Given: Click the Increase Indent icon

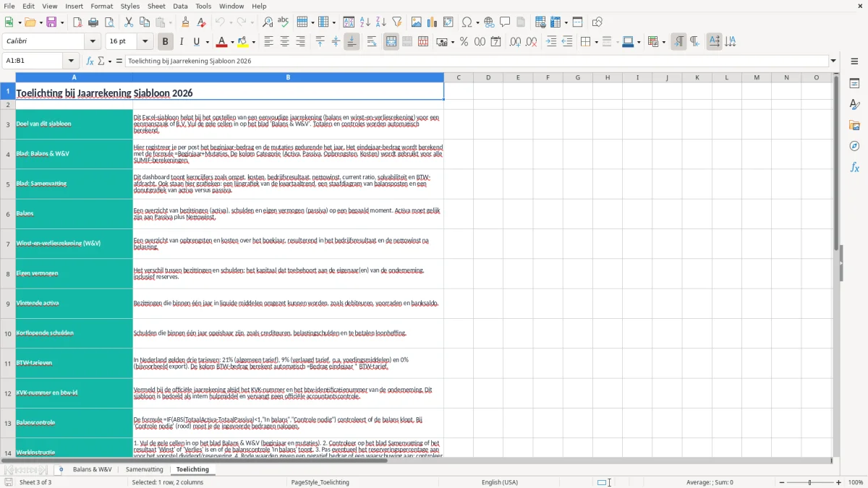Looking at the screenshot, I should click(x=551, y=42).
